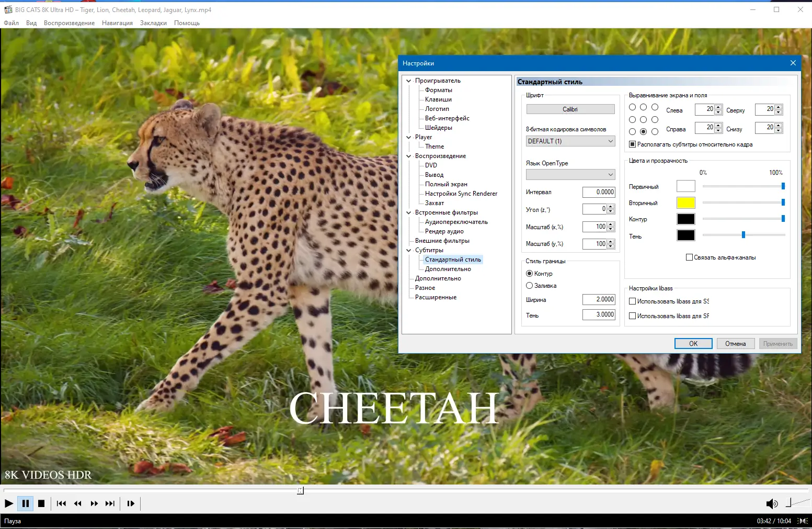The image size is (812, 529).
Task: Click the yellow 'Вторичный' color swatch
Action: [x=685, y=202]
